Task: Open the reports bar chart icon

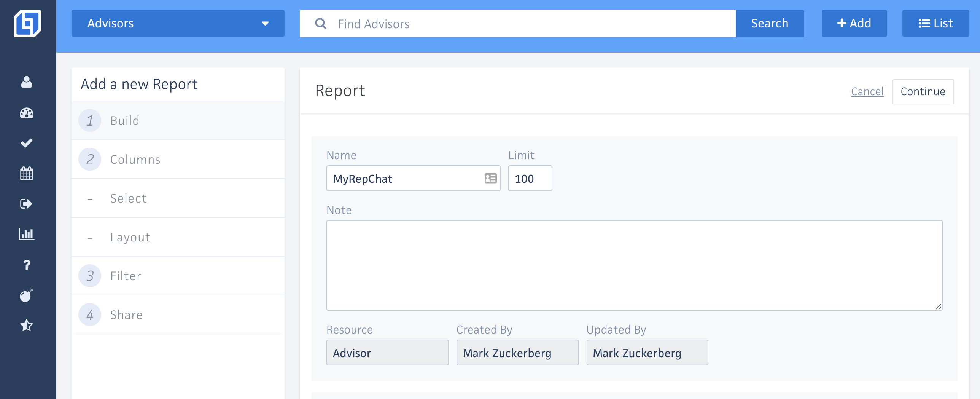Action: pos(27,234)
